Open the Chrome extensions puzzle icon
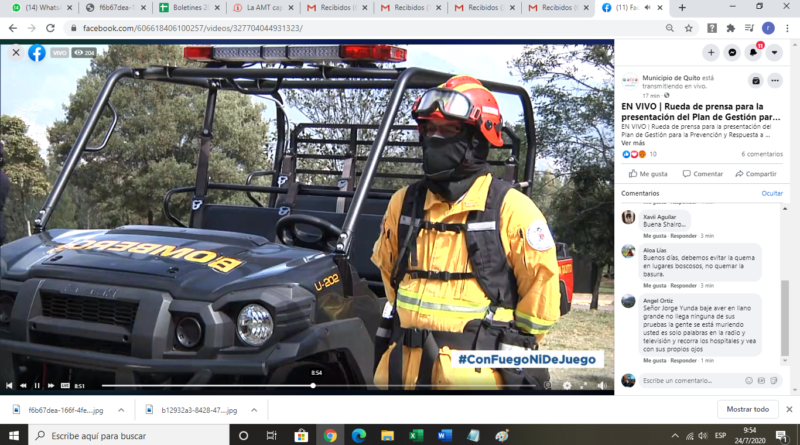800x445 pixels. pos(731,28)
